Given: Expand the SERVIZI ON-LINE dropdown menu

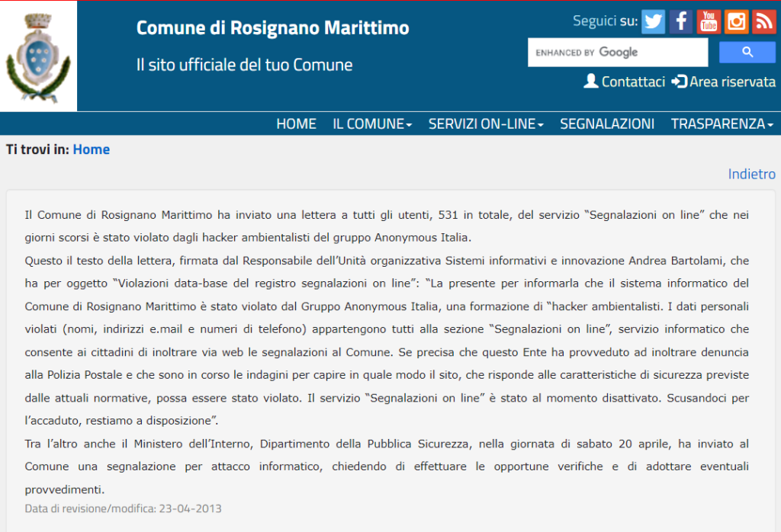Looking at the screenshot, I should [486, 124].
